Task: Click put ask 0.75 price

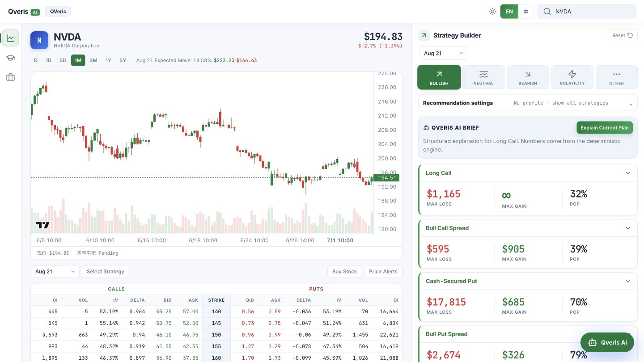Action: pos(275,323)
